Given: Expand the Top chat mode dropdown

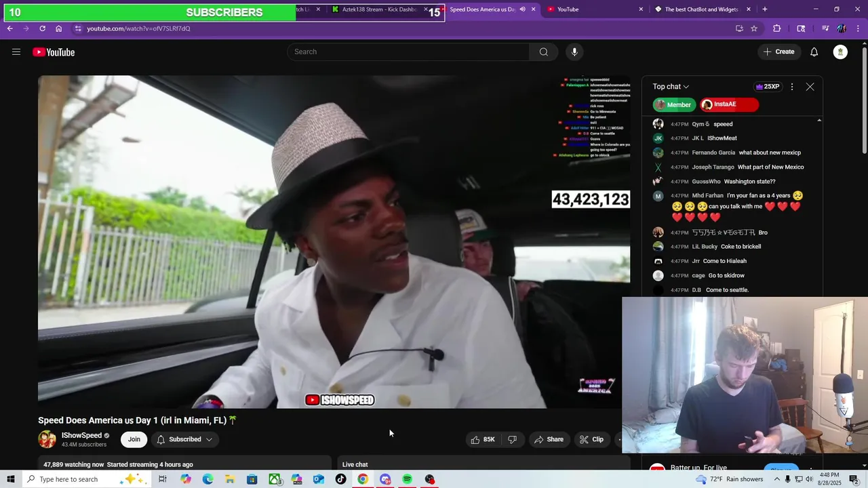Looking at the screenshot, I should coord(671,87).
